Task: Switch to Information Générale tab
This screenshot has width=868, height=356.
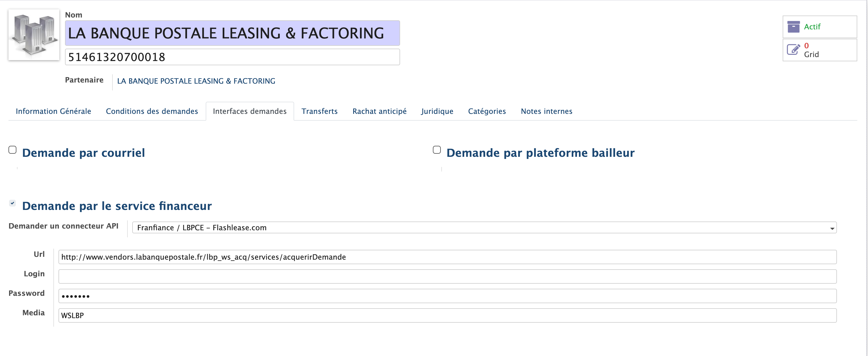Action: pos(53,111)
